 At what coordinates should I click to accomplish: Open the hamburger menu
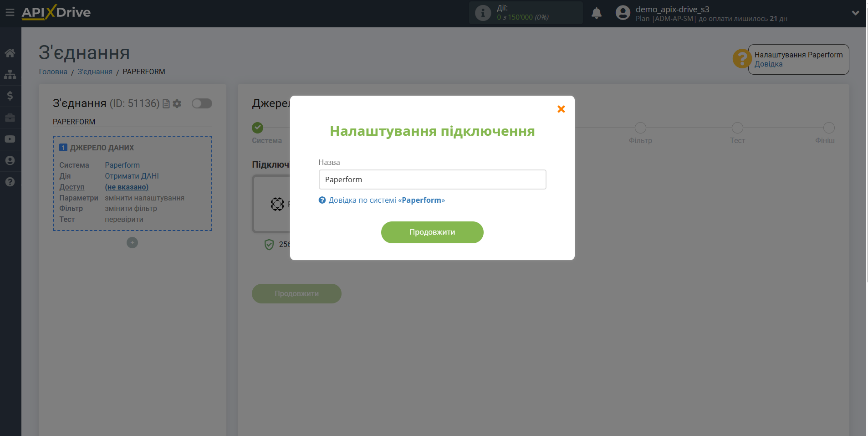(10, 12)
